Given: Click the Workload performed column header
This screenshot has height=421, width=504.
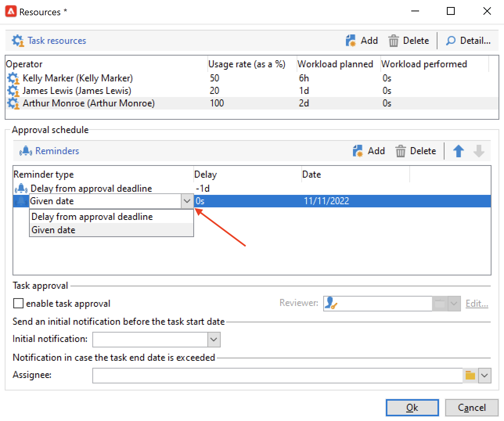Looking at the screenshot, I should tap(434, 64).
